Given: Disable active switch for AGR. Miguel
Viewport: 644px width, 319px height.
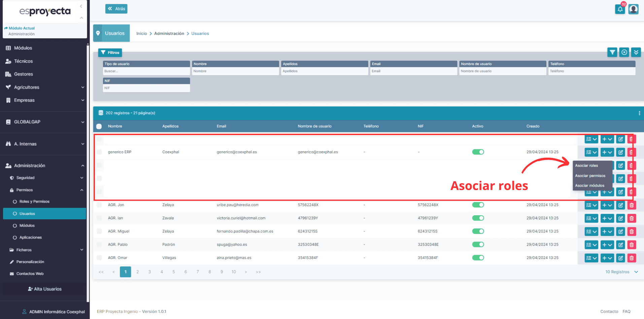Looking at the screenshot, I should click(x=478, y=231).
